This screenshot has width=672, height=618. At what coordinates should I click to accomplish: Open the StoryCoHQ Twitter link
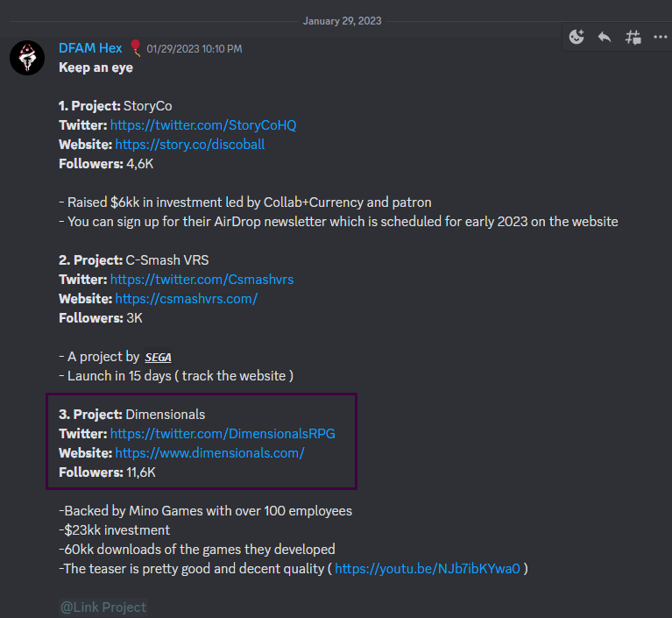203,125
